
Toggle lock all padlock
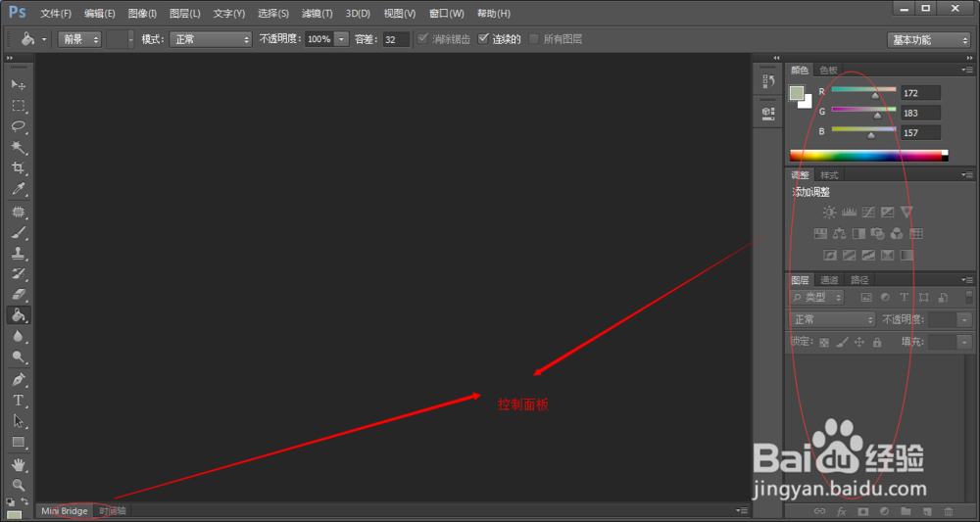(x=877, y=342)
